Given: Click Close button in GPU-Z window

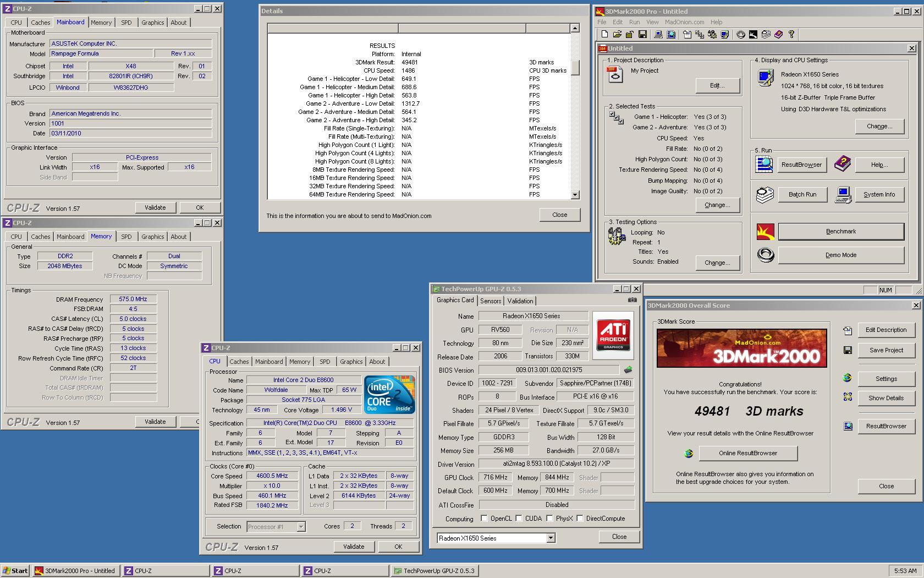Looking at the screenshot, I should [x=619, y=537].
